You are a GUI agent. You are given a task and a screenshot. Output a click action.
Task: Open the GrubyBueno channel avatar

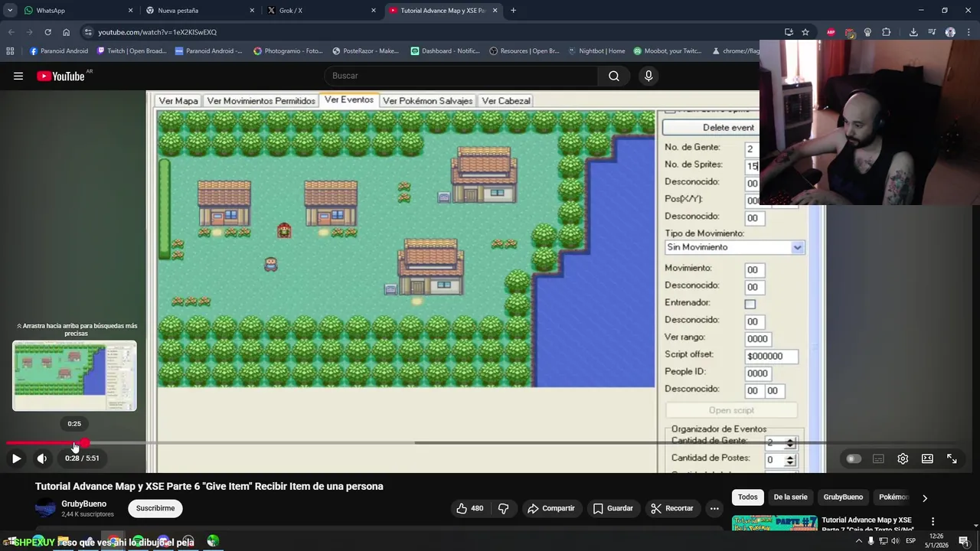click(46, 508)
